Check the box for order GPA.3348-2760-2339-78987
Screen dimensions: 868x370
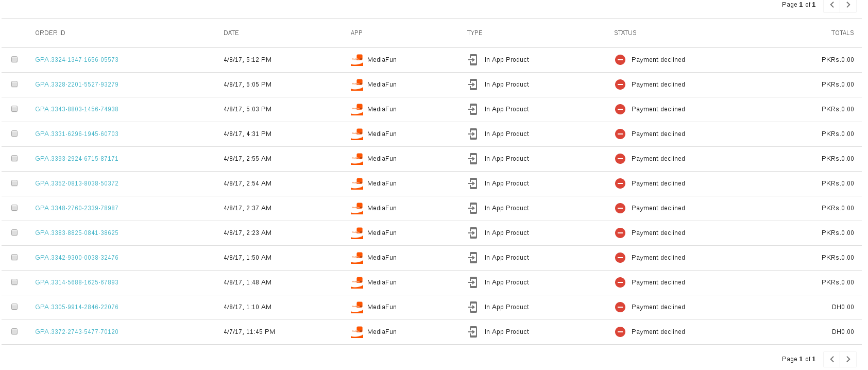coord(14,208)
